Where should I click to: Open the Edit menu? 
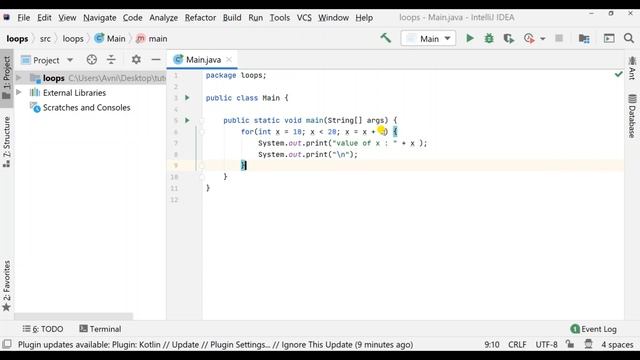point(44,18)
